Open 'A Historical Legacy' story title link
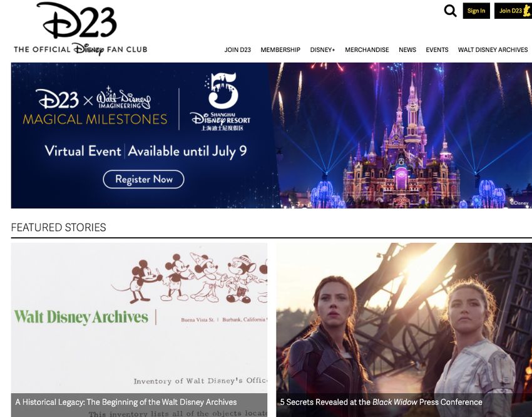The height and width of the screenshot is (417, 532). pos(126,402)
